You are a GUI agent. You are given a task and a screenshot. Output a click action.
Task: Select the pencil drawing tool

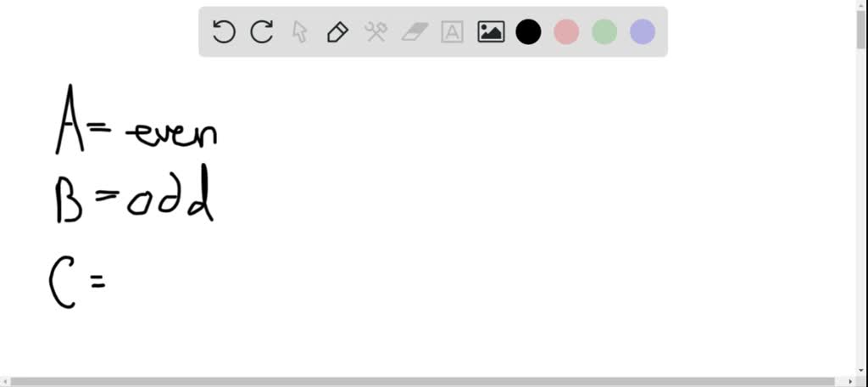pyautogui.click(x=337, y=31)
